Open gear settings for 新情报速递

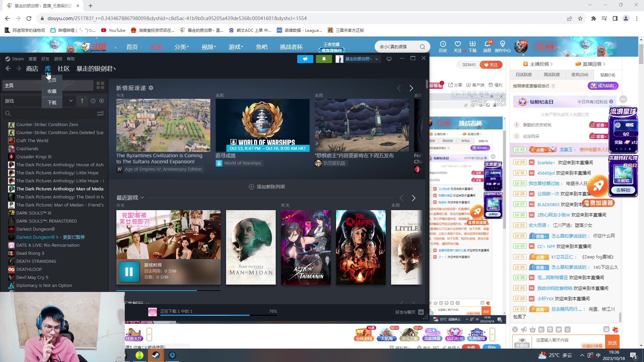point(151,88)
